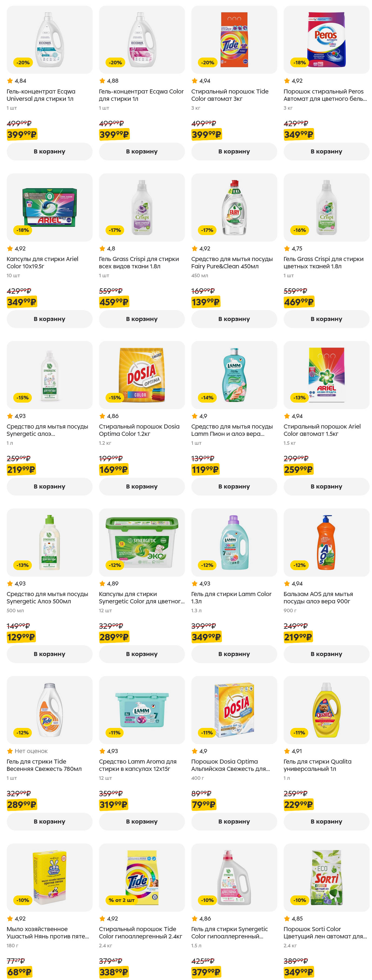This screenshot has height=980, width=372.
Task: Open the "Гель для стирки Lamm Color 1.3л" link
Action: pyautogui.click(x=231, y=598)
